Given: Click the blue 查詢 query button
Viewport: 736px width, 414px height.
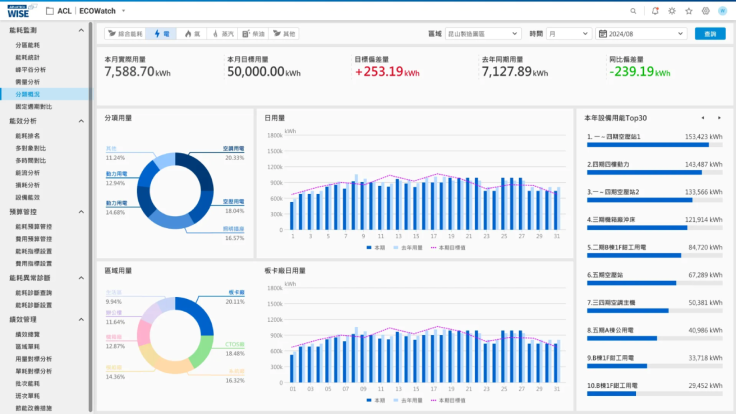Looking at the screenshot, I should (710, 34).
